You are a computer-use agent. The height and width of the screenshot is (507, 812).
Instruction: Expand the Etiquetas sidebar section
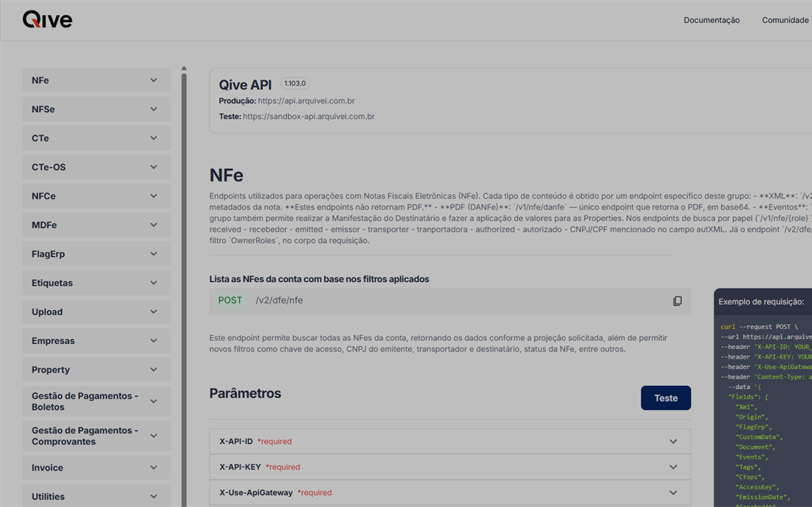click(96, 283)
